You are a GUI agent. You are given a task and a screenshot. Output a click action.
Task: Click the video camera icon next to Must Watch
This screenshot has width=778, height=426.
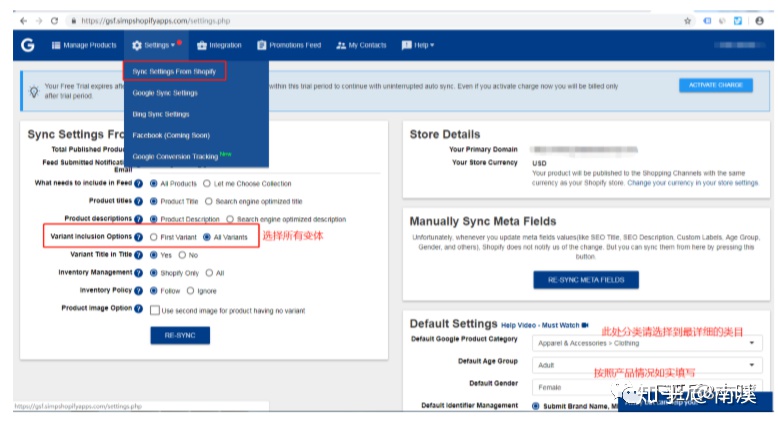(x=585, y=325)
